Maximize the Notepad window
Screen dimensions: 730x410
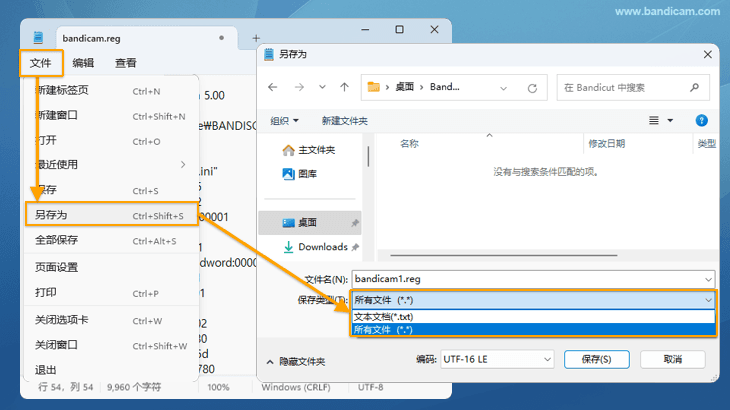point(399,29)
